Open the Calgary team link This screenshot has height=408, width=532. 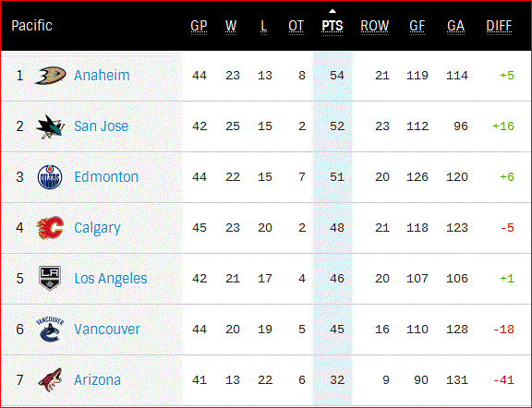(x=97, y=228)
